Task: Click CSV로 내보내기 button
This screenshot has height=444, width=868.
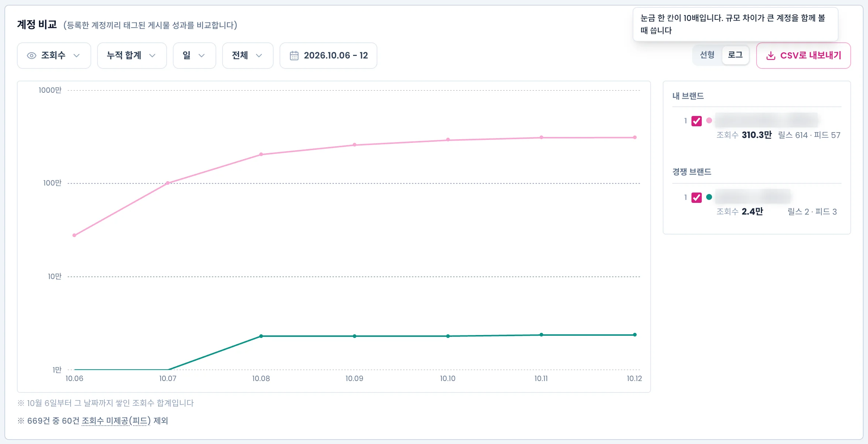Action: click(803, 56)
